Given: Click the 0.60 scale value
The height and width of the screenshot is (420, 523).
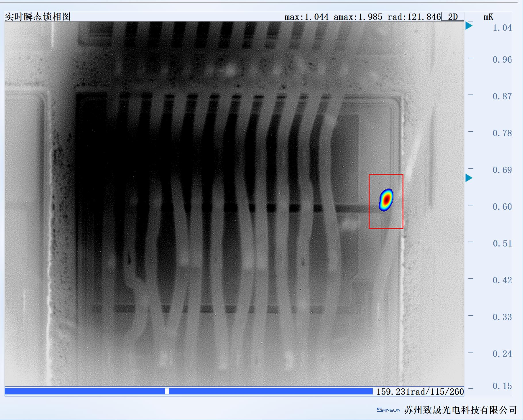Looking at the screenshot, I should [x=502, y=207].
